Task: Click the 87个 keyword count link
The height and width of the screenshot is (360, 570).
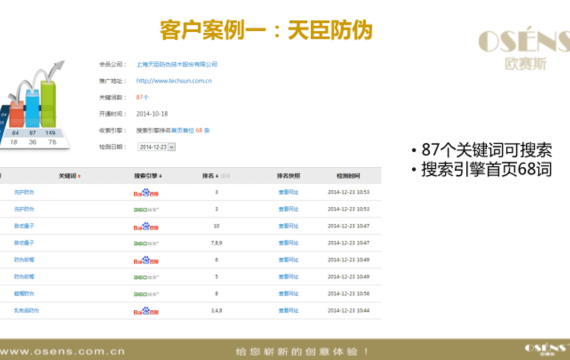Action: tap(142, 97)
